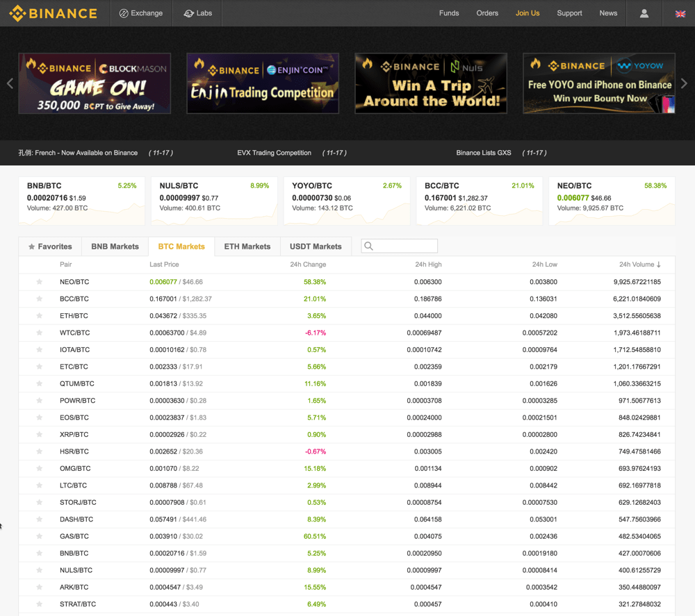Go to previous banner with left arrow
This screenshot has height=616, width=695.
pos(10,83)
